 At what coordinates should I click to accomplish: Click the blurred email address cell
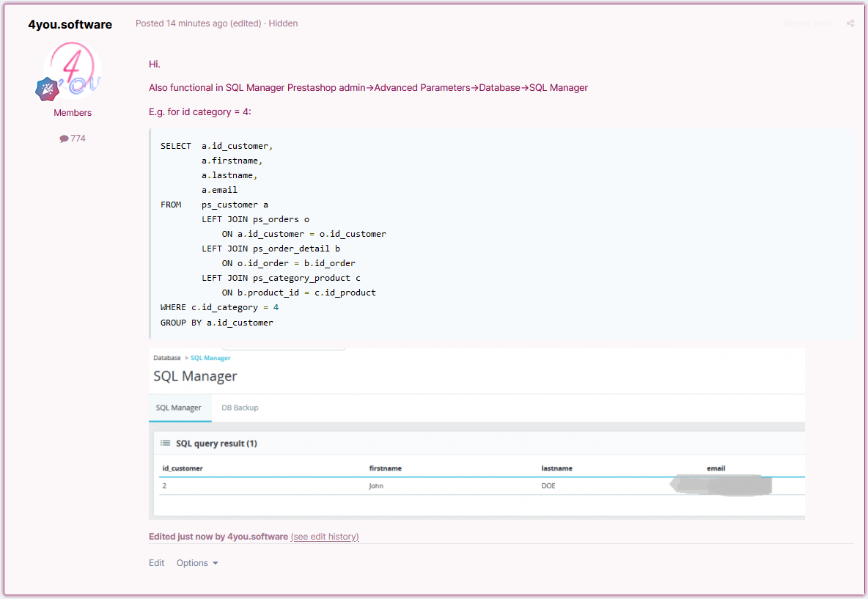[721, 485]
